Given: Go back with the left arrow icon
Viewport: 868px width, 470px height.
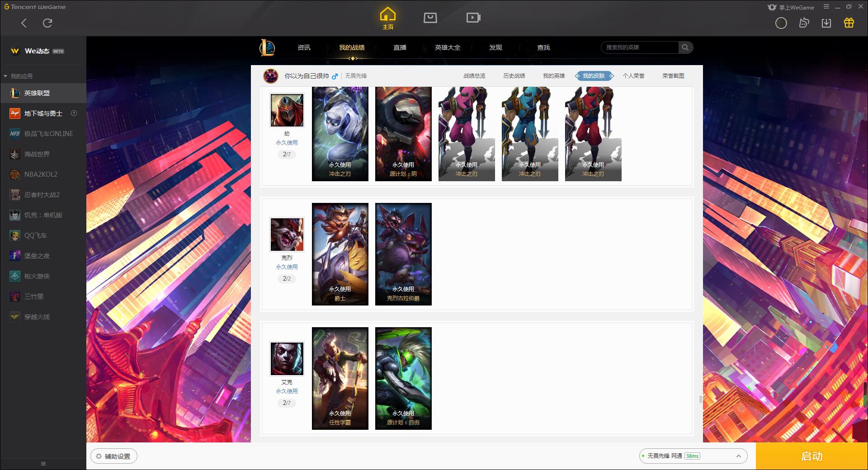Looking at the screenshot, I should point(24,23).
